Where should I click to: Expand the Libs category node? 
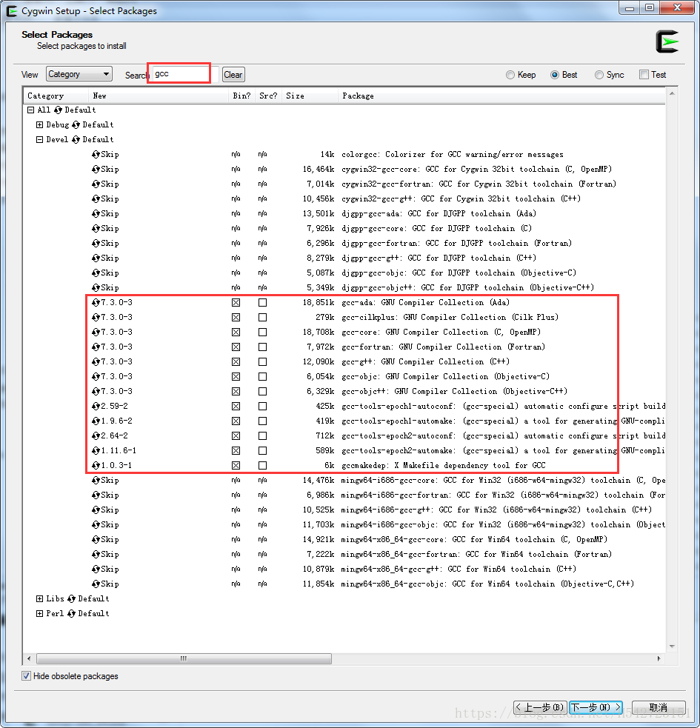pyautogui.click(x=39, y=599)
